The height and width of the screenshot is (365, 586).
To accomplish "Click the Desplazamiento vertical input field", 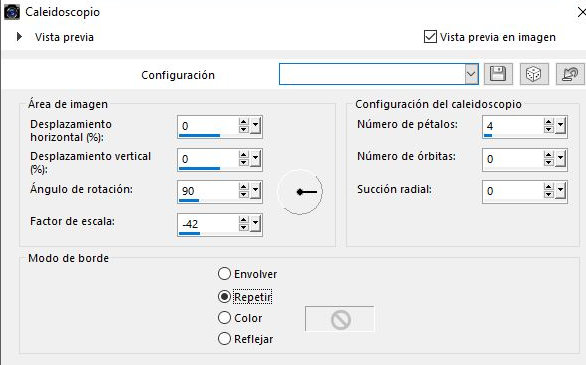I will tap(208, 159).
